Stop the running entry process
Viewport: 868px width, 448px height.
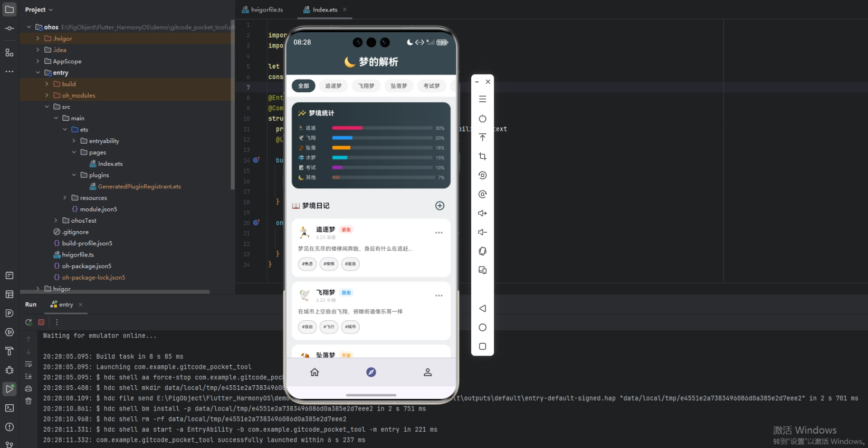pyautogui.click(x=41, y=322)
